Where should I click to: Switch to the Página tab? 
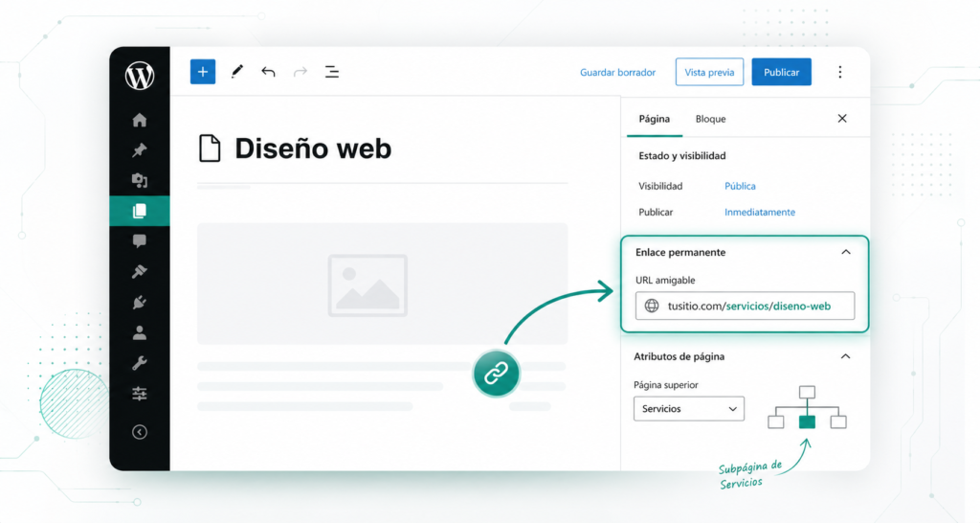tap(655, 119)
